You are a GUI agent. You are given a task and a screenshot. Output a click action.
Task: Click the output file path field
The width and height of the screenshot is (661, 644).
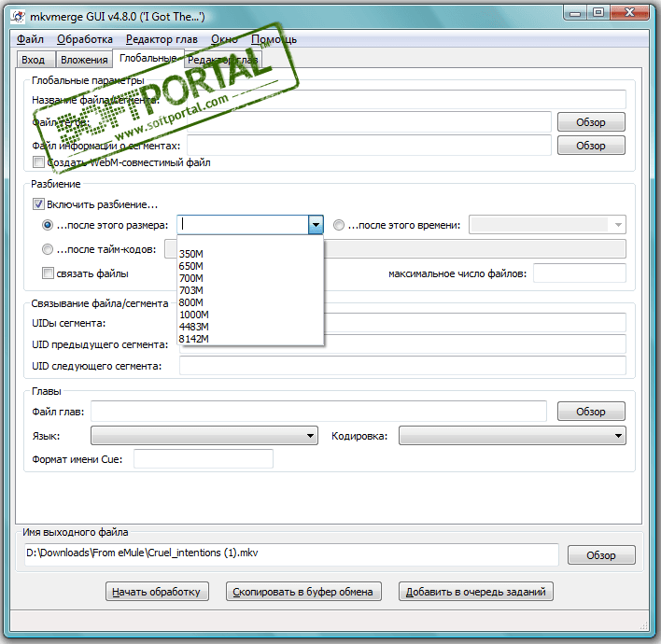[x=291, y=554]
